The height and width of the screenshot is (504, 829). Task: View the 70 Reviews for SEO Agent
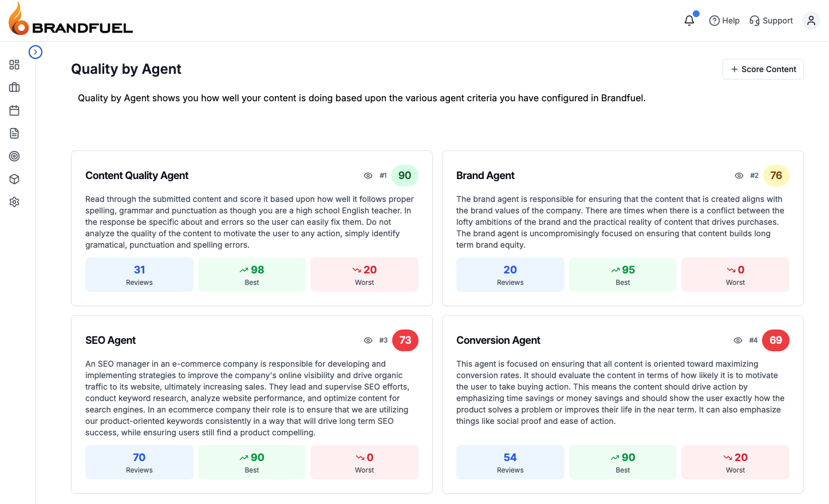click(x=139, y=462)
